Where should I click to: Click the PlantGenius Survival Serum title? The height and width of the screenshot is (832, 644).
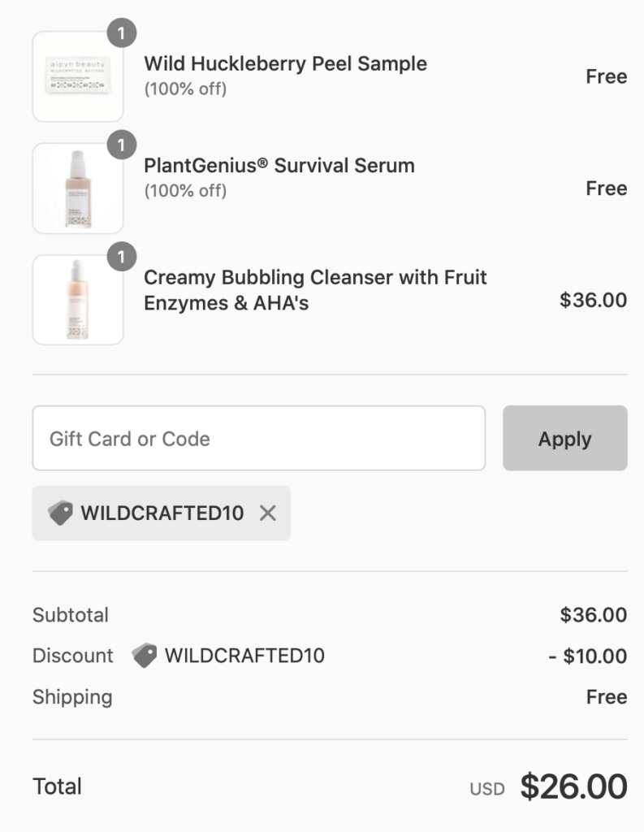279,166
